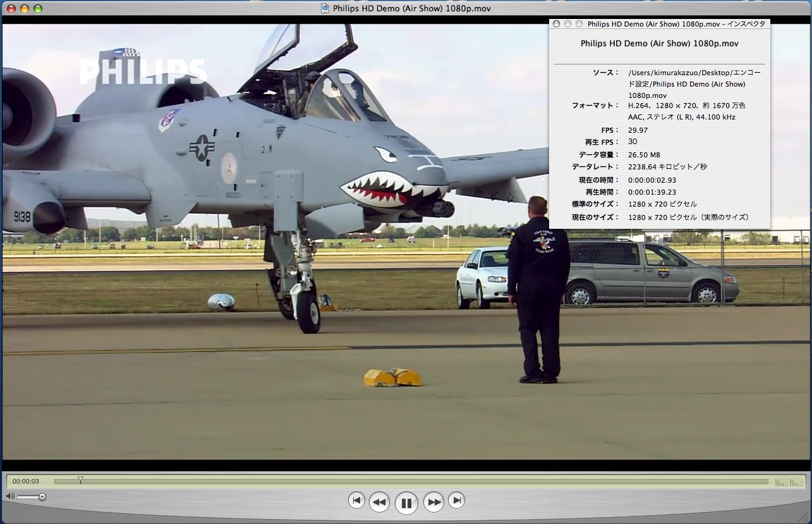Close the Inspector panel window
This screenshot has height=524, width=812.
point(556,24)
